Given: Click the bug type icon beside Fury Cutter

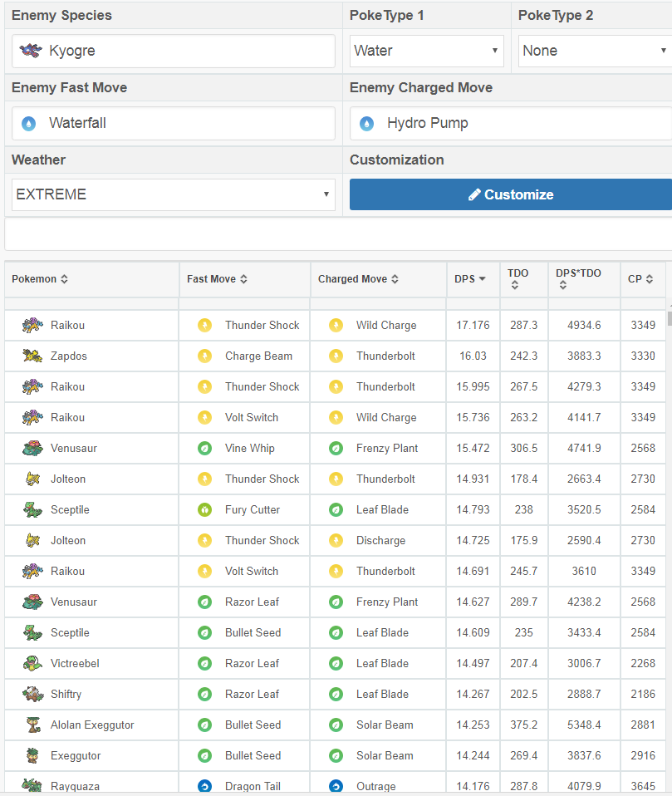Looking at the screenshot, I should [204, 509].
